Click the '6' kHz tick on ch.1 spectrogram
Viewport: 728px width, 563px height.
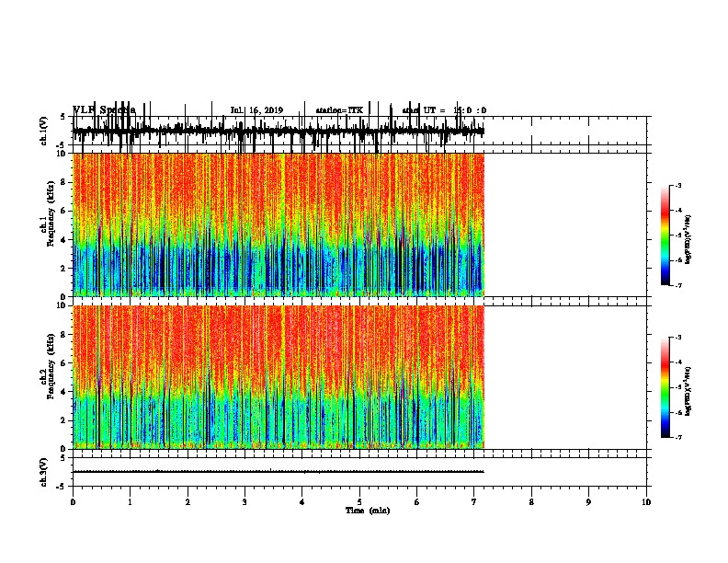(x=63, y=211)
